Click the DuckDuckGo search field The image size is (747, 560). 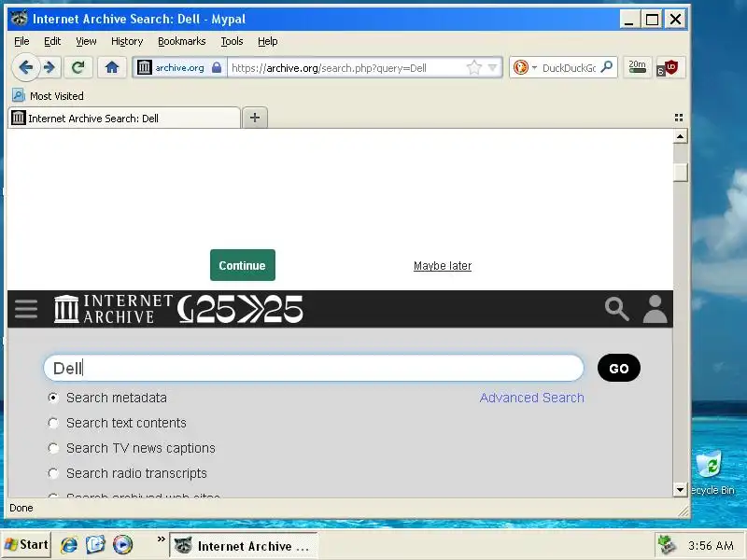tap(569, 67)
